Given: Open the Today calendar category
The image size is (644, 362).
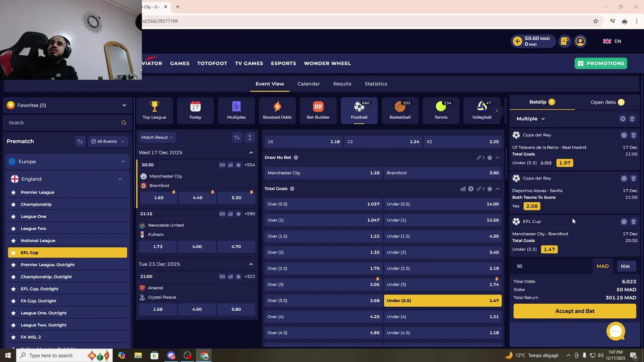Looking at the screenshot, I should tap(195, 110).
